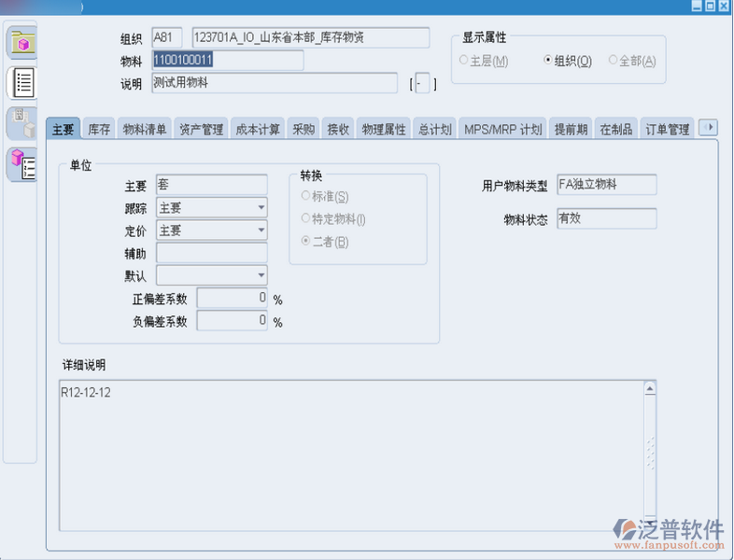734x560 pixels.
Task: Click the scrollbar up arrow in 详细说明
Action: 650,387
